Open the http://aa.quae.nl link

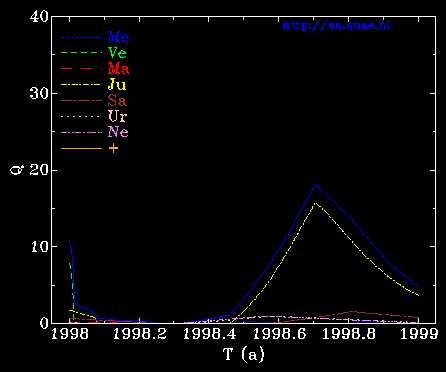click(x=336, y=26)
